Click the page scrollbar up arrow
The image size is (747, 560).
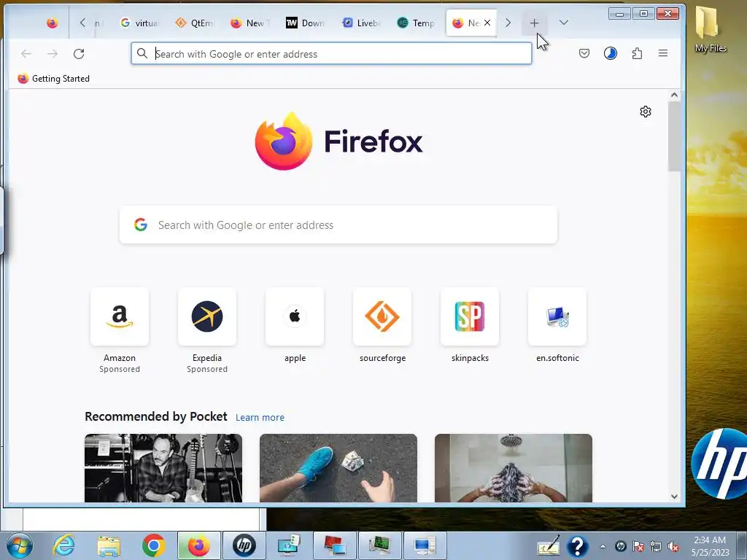[674, 96]
